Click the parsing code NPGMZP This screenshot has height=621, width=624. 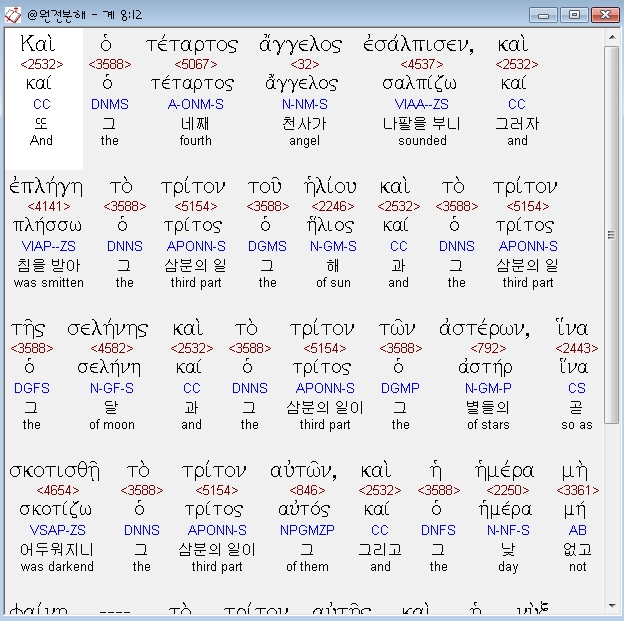pyautogui.click(x=307, y=530)
